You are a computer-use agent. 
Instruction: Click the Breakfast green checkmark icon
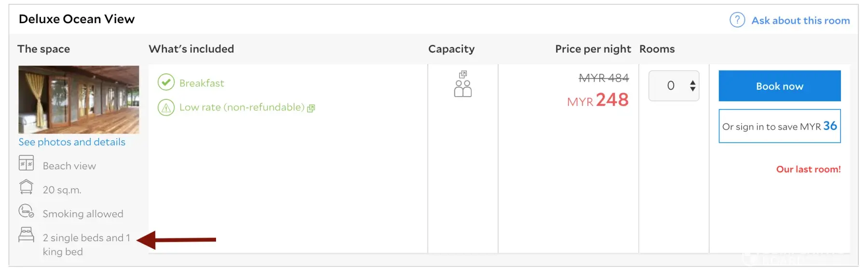166,83
